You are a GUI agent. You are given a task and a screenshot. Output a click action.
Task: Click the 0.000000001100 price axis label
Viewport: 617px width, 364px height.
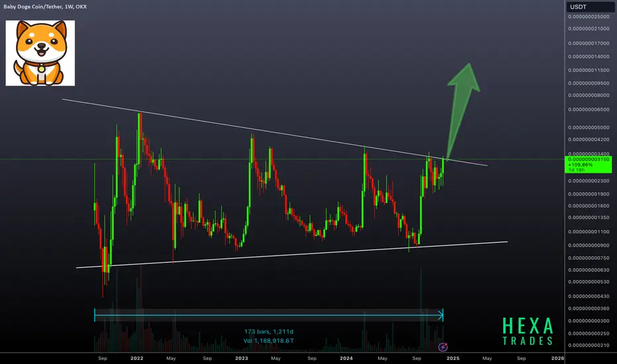589,232
